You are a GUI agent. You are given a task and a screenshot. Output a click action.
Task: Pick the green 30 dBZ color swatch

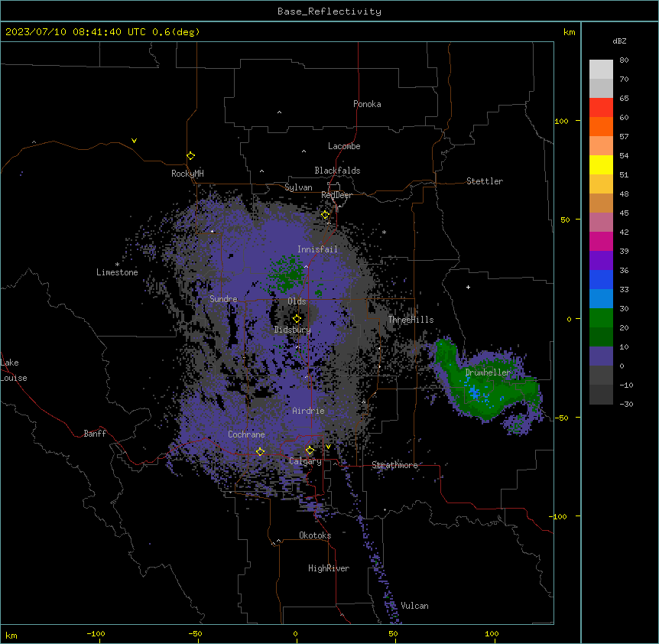point(601,318)
